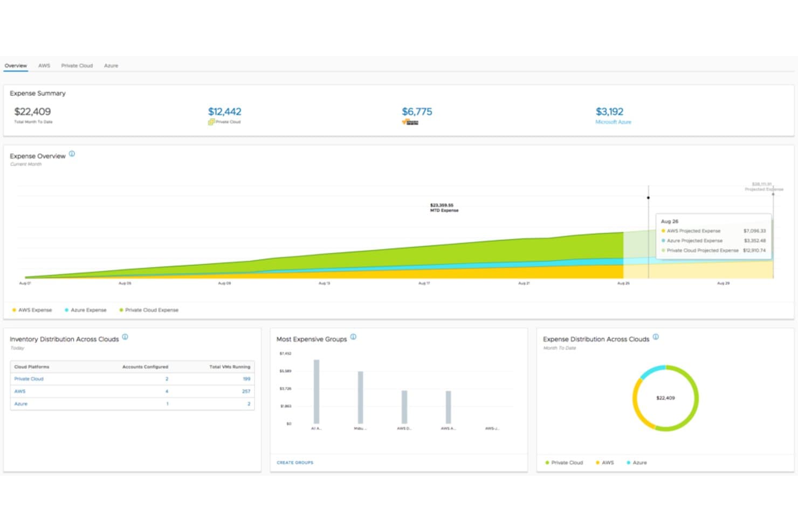Click the 'Accounts Configured' column header
Image resolution: width=798 pixels, height=532 pixels.
click(145, 367)
